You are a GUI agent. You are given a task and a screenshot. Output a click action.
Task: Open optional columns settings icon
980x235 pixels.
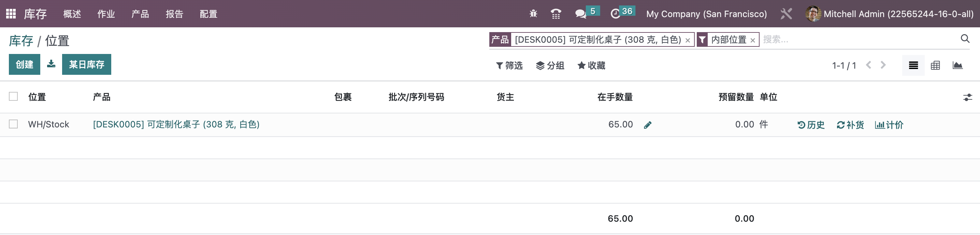(x=967, y=97)
